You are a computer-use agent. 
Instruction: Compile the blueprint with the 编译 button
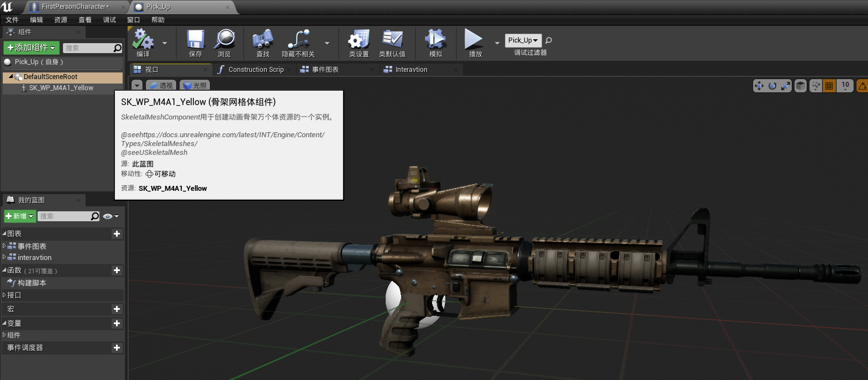click(143, 43)
